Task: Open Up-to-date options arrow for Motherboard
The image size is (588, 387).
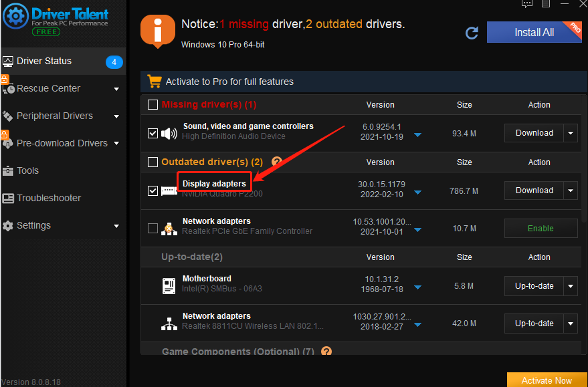Action: click(x=571, y=286)
